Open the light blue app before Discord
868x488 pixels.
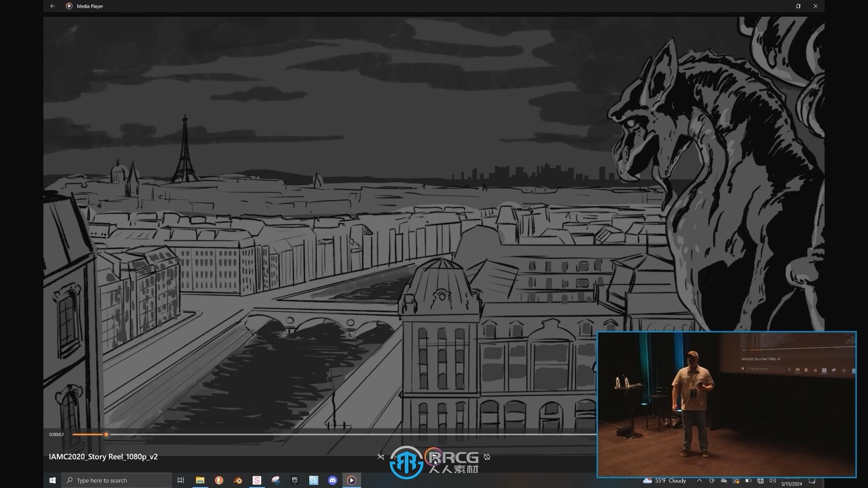pyautogui.click(x=314, y=480)
